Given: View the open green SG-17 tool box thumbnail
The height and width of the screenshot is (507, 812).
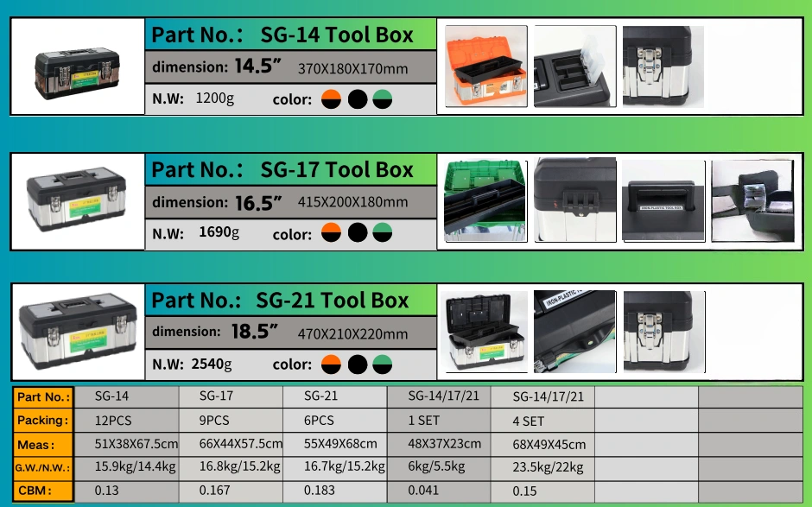Looking at the screenshot, I should pos(485,201).
